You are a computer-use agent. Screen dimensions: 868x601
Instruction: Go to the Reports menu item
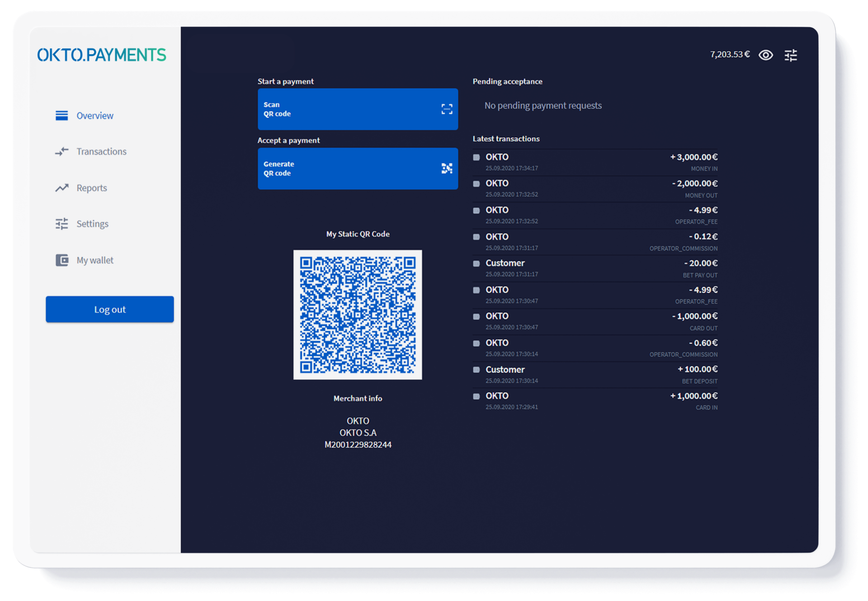tap(92, 188)
